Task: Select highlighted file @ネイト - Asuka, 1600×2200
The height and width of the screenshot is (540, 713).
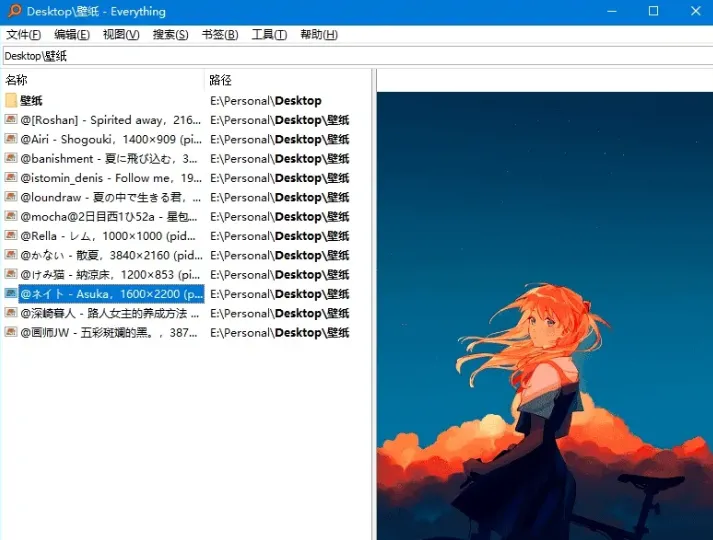Action: (111, 294)
